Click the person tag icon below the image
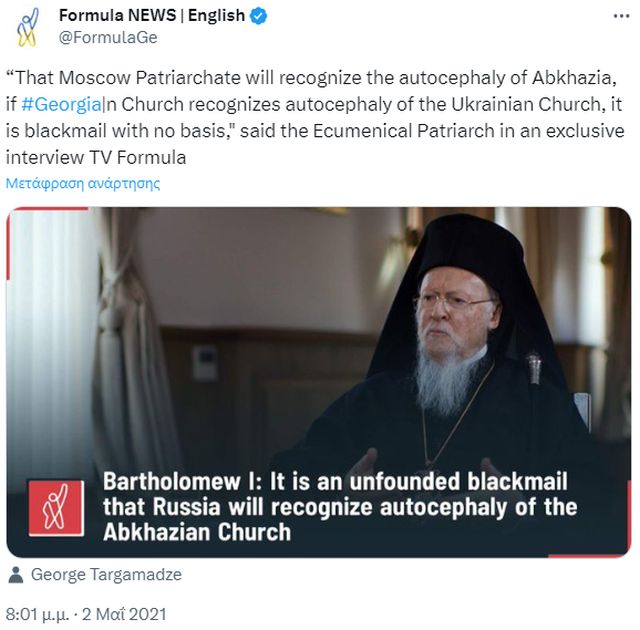This screenshot has height=630, width=640. (16, 575)
